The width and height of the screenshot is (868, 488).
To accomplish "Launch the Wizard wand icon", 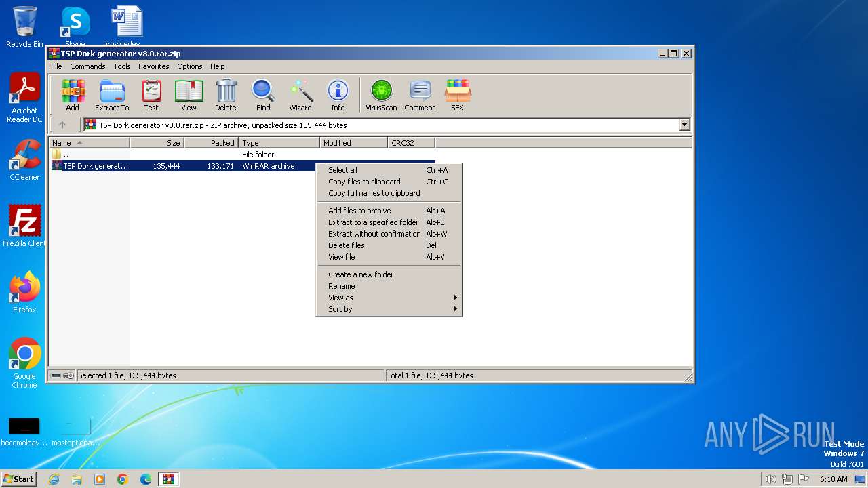I will pos(300,95).
